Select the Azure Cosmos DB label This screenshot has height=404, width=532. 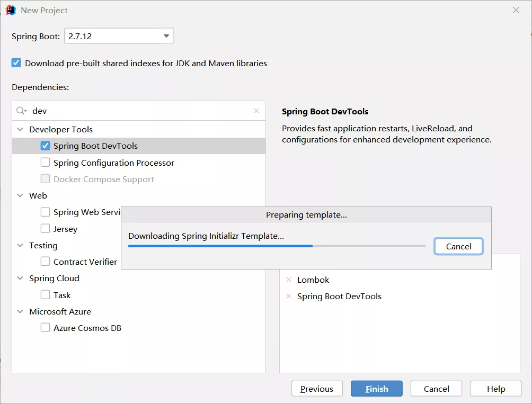click(x=87, y=328)
